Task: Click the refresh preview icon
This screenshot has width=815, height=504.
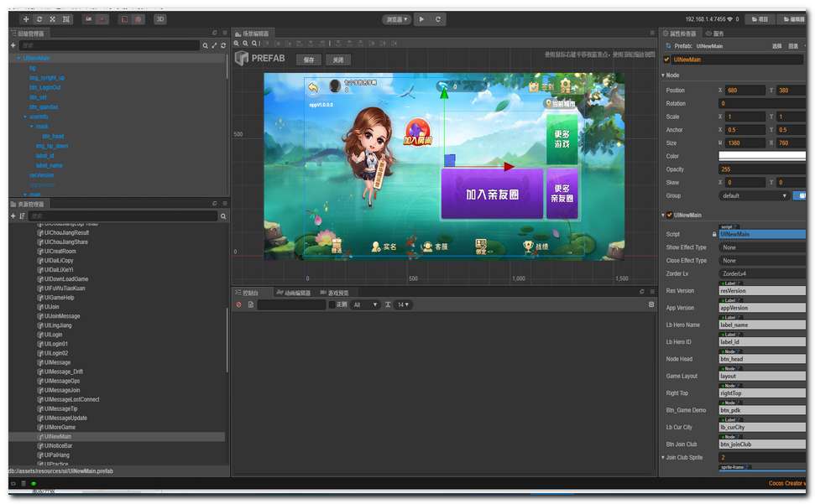Action: 438,18
